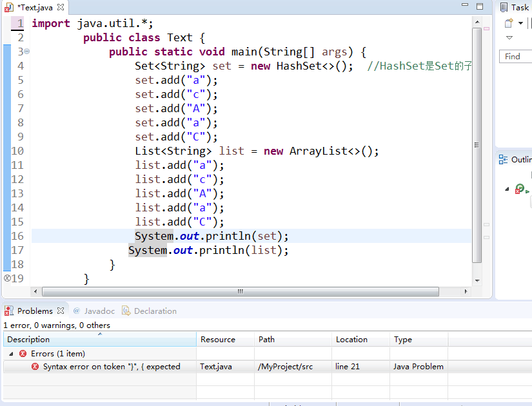532x406 pixels.
Task: Click the Text.java resource cell
Action: (x=216, y=367)
